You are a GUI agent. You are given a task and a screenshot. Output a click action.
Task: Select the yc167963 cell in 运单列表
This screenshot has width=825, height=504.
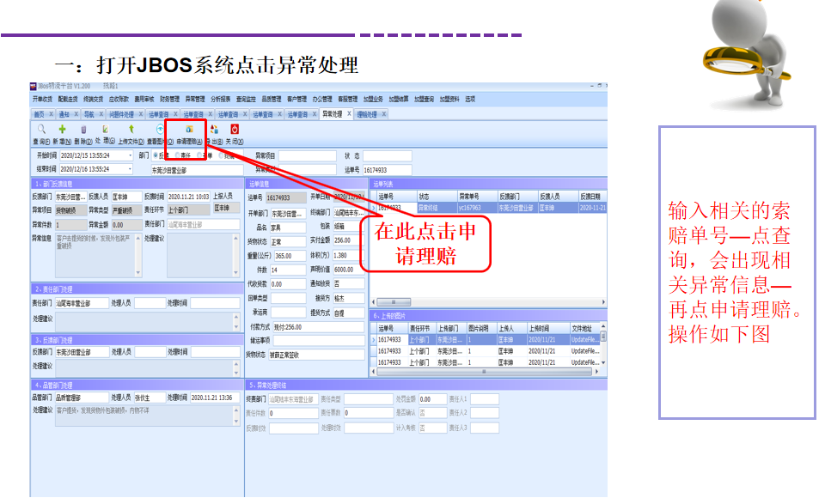[x=477, y=208]
